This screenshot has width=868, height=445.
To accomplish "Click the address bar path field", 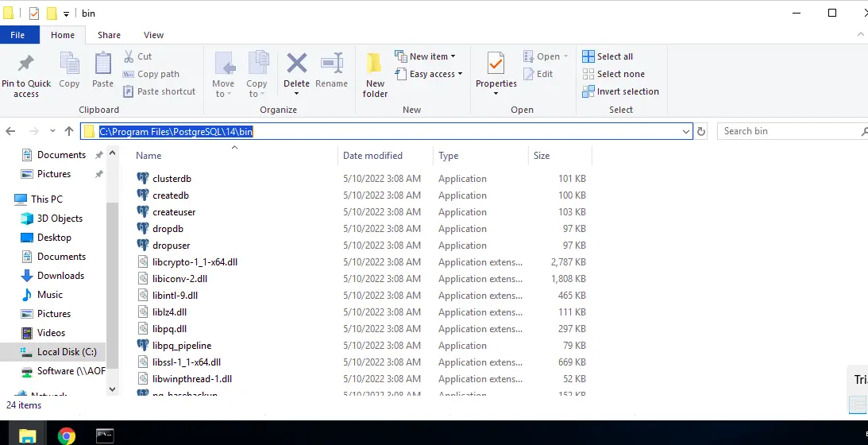I will click(x=387, y=131).
